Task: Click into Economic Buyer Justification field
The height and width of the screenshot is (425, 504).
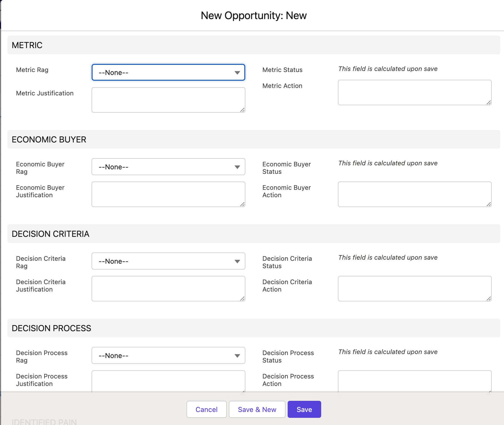Action: coord(168,194)
